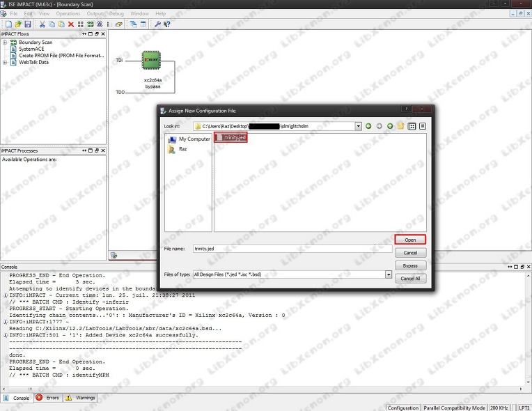Viewport: 532px width, 411px height.
Task: Click the New project toolbar icon
Action: tap(9, 24)
